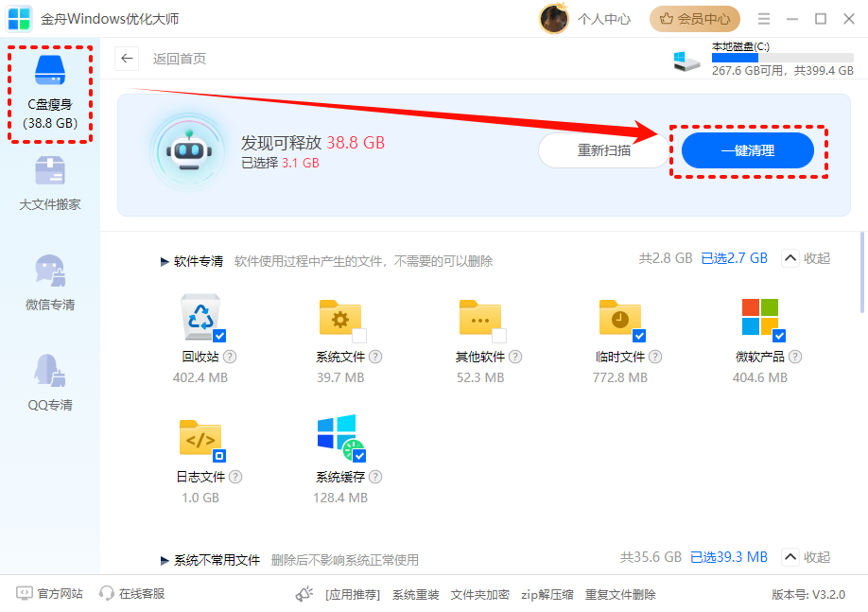Uncheck the 临时文件 checkbox

click(x=639, y=336)
